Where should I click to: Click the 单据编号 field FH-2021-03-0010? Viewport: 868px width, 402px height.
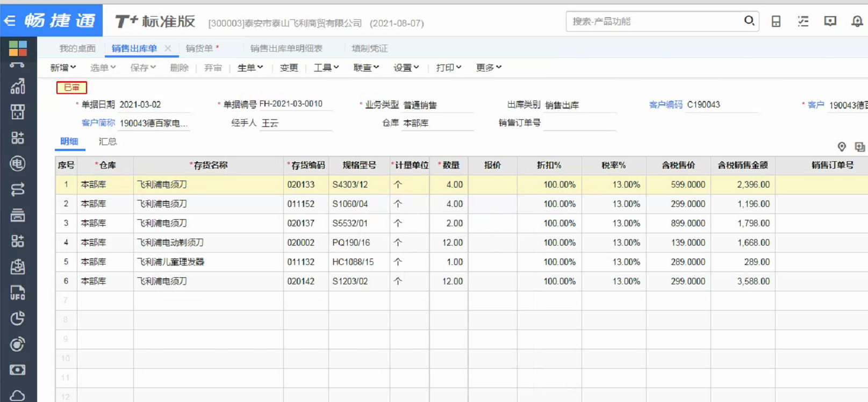point(296,104)
